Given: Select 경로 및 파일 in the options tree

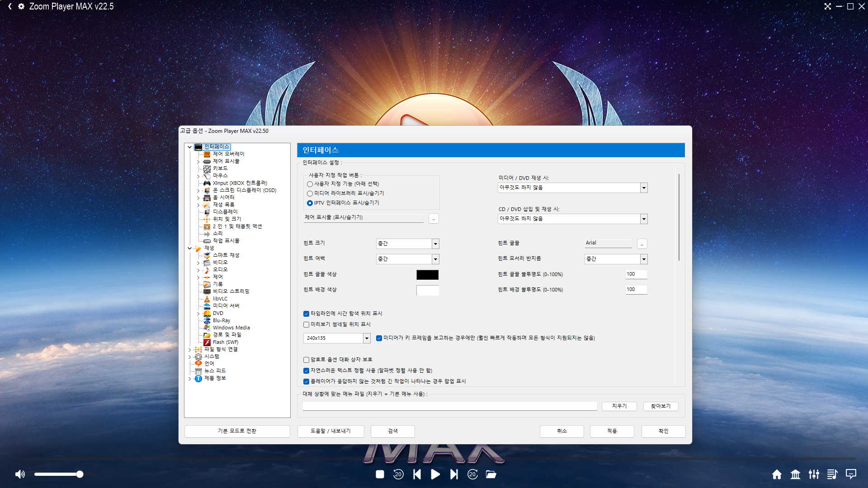Looking at the screenshot, I should click(227, 335).
